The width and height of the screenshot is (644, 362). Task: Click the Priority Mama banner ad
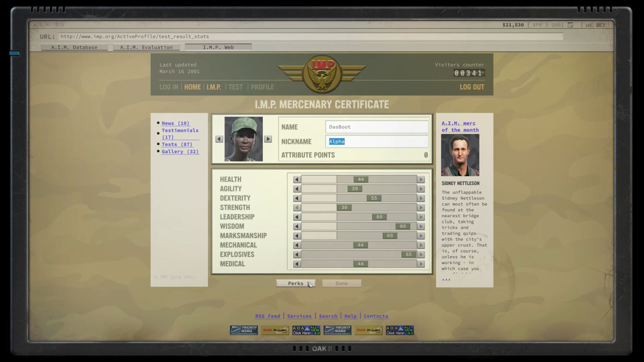[x=244, y=330]
